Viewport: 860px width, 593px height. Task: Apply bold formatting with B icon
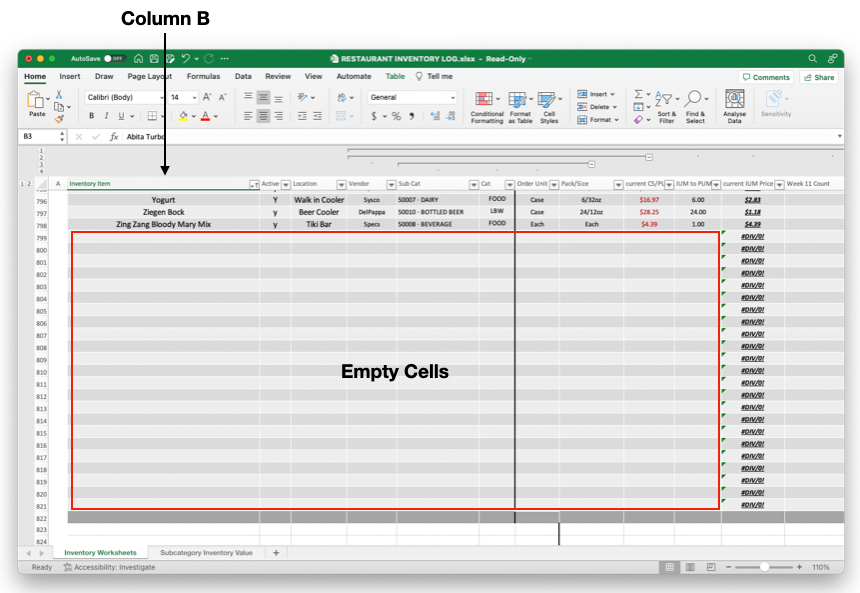point(91,116)
